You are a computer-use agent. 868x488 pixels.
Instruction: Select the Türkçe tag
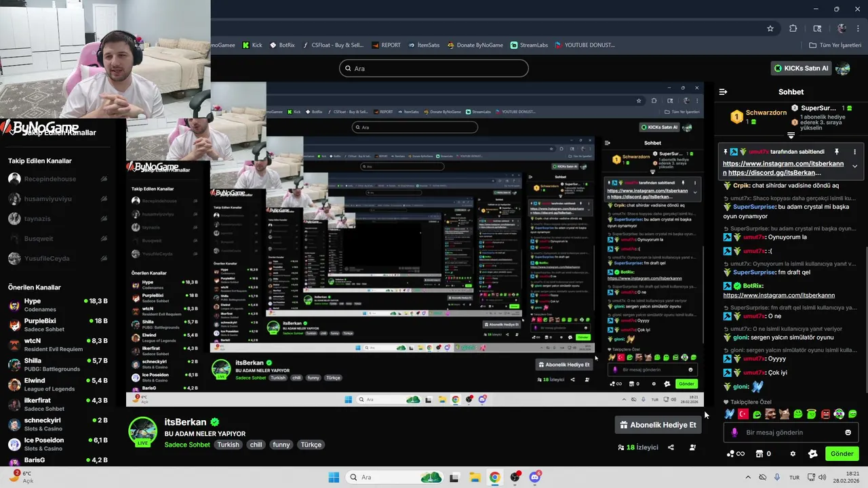pyautogui.click(x=311, y=445)
